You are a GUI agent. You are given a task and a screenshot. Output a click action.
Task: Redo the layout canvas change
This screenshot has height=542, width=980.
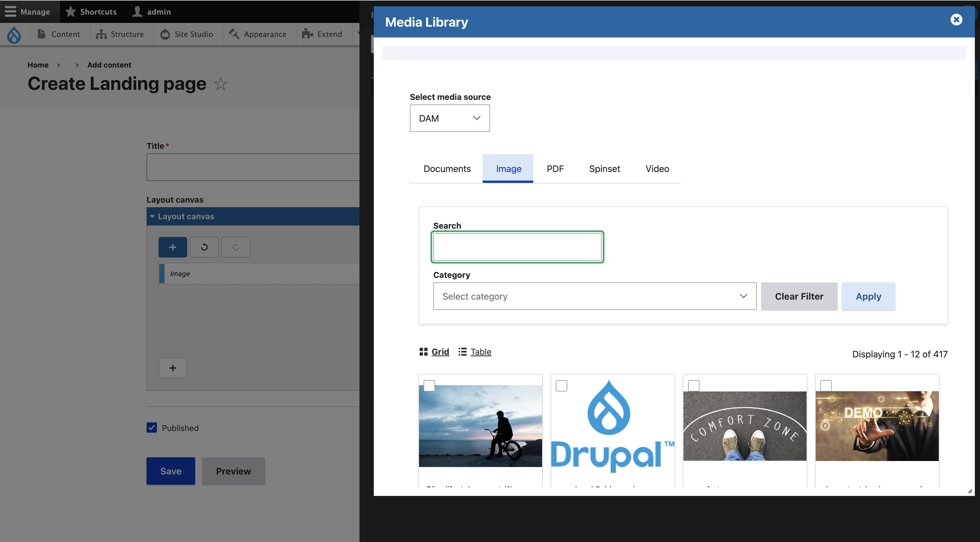tap(236, 247)
